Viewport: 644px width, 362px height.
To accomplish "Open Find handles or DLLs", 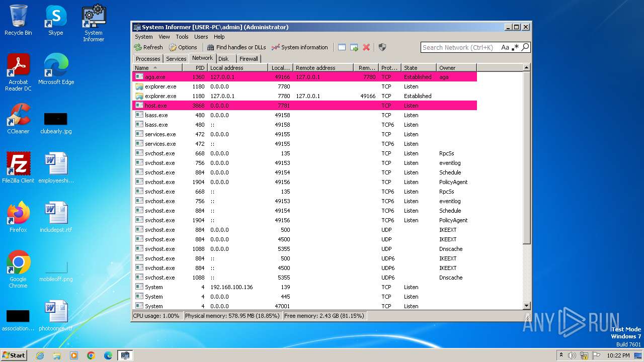I will tap(236, 47).
